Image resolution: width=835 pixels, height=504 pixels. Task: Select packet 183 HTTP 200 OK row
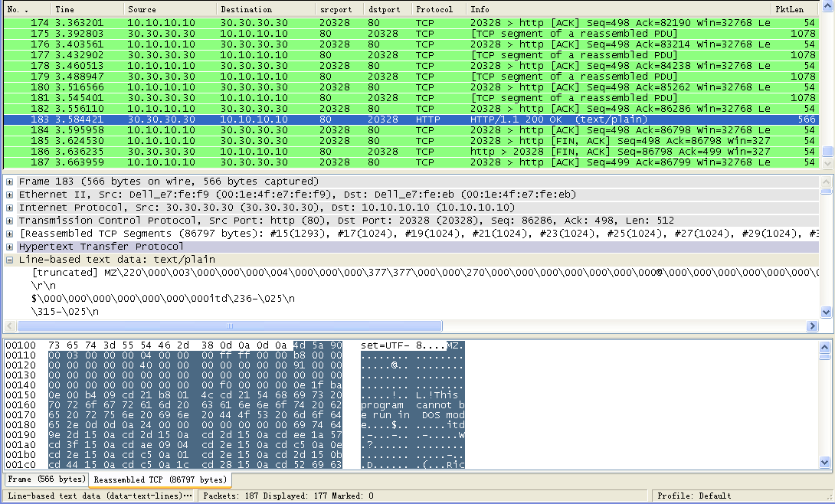click(383, 119)
